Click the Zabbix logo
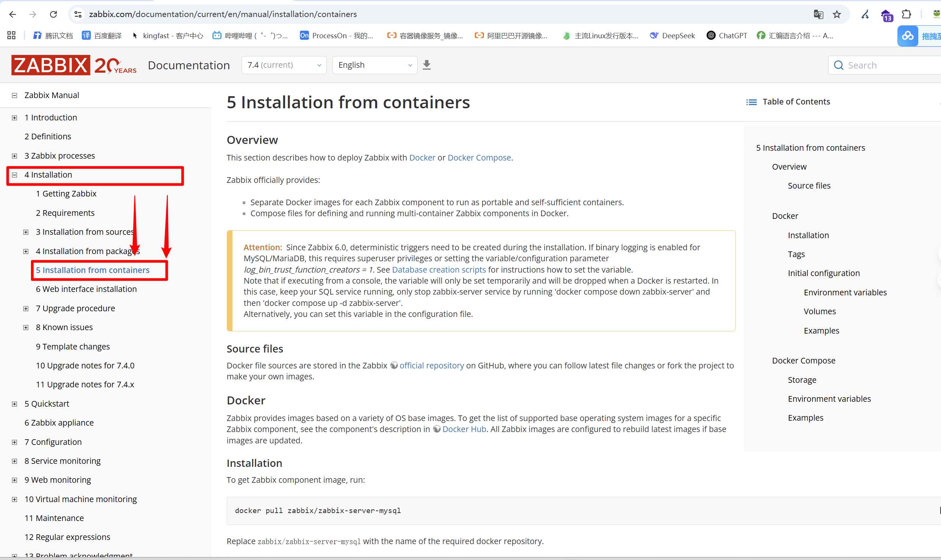 pos(74,65)
